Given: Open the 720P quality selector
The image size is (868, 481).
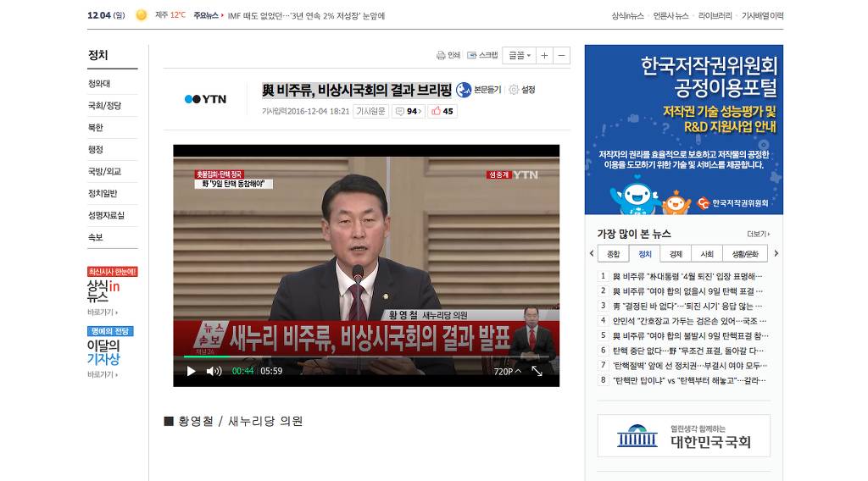Looking at the screenshot, I should click(507, 372).
